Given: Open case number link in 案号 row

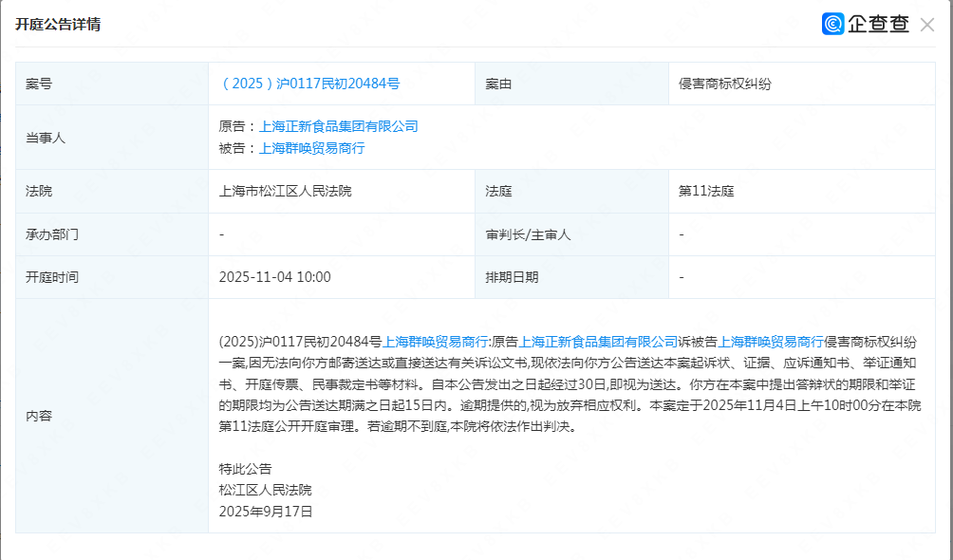Looking at the screenshot, I should click(x=309, y=84).
